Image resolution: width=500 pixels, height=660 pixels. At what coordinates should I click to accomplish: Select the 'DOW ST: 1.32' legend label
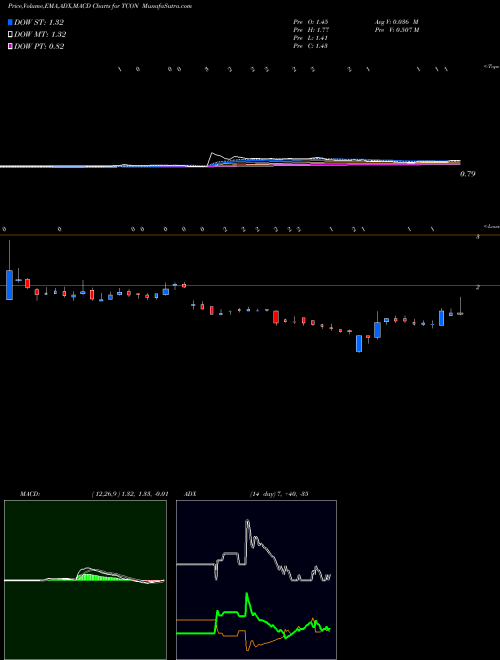tap(39, 22)
